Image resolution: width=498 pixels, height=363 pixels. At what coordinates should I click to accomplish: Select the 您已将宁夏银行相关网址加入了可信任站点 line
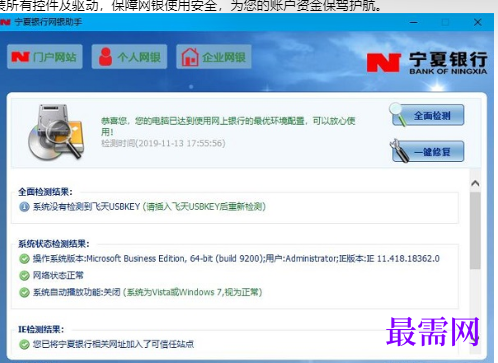113,344
